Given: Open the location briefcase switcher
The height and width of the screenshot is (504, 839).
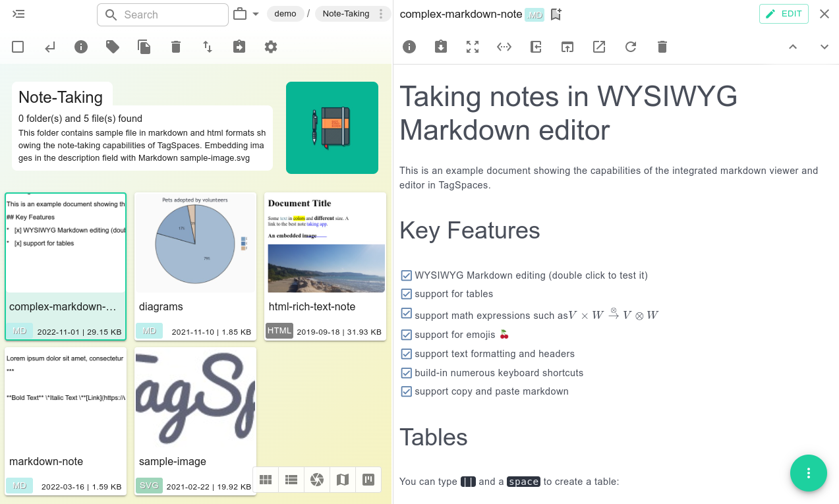Looking at the screenshot, I should click(246, 14).
